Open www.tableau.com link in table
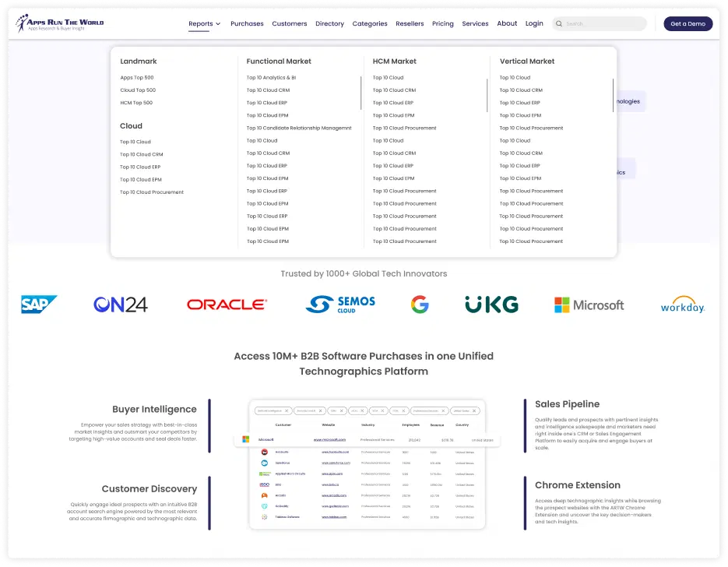 tap(334, 517)
